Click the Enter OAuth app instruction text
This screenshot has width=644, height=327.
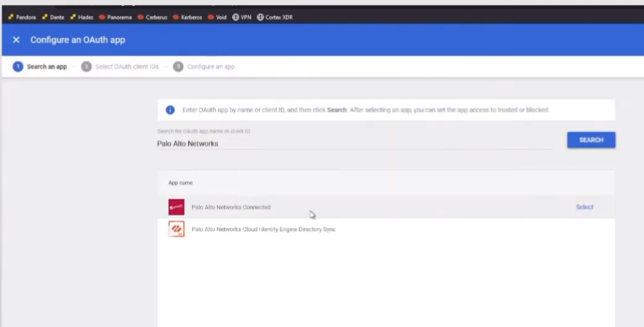pos(365,110)
